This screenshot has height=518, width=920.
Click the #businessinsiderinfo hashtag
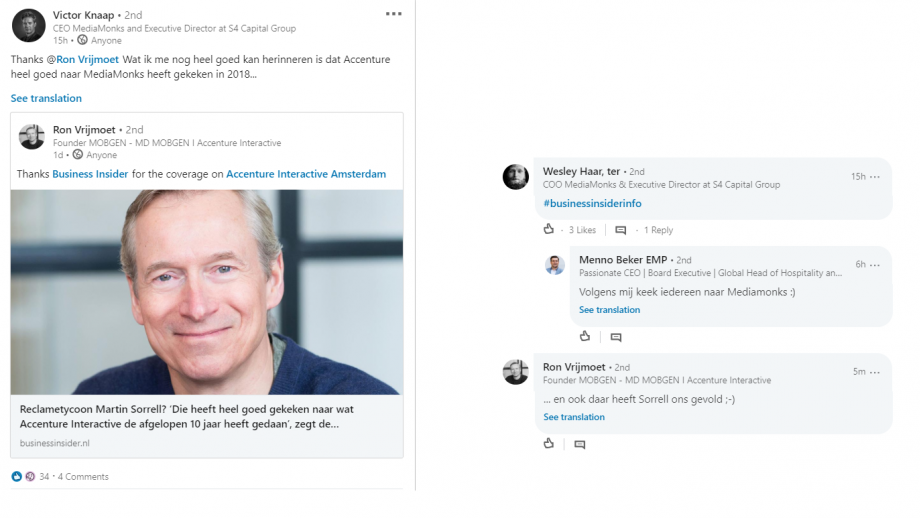pyautogui.click(x=592, y=203)
